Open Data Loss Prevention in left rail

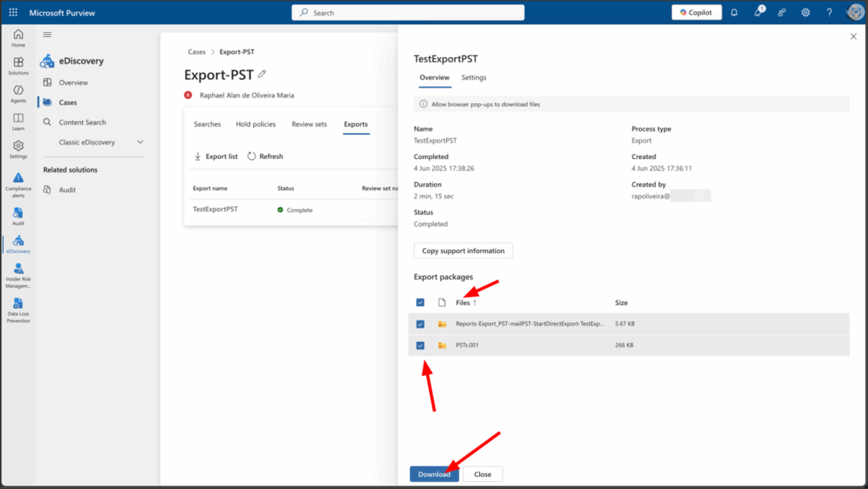pos(18,310)
